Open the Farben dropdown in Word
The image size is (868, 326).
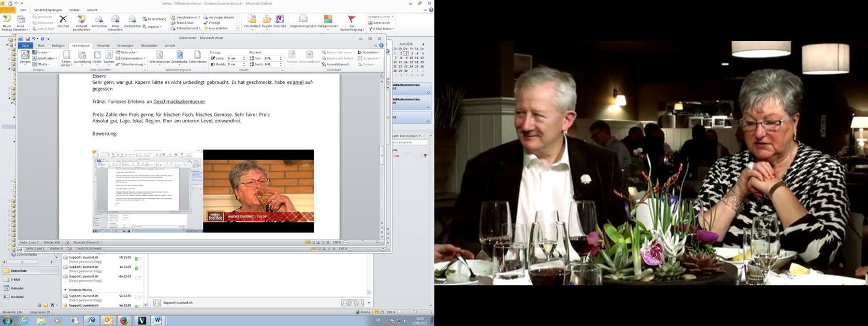coord(41,52)
